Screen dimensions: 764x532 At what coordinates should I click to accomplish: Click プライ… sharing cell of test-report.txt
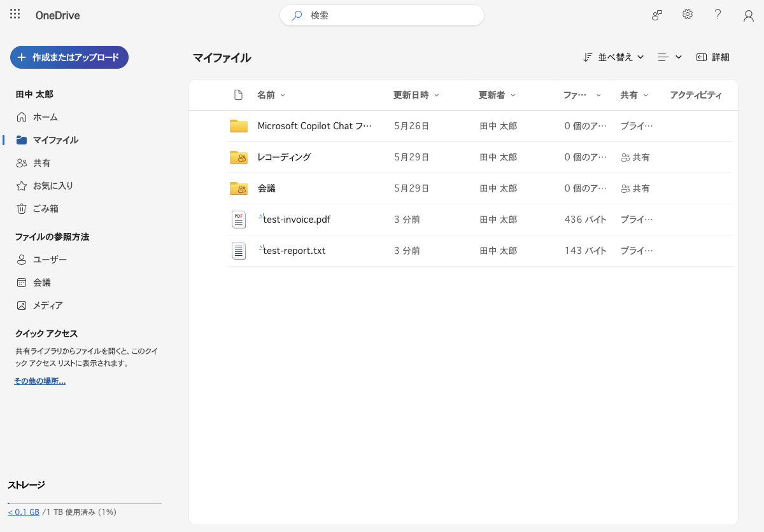point(637,251)
